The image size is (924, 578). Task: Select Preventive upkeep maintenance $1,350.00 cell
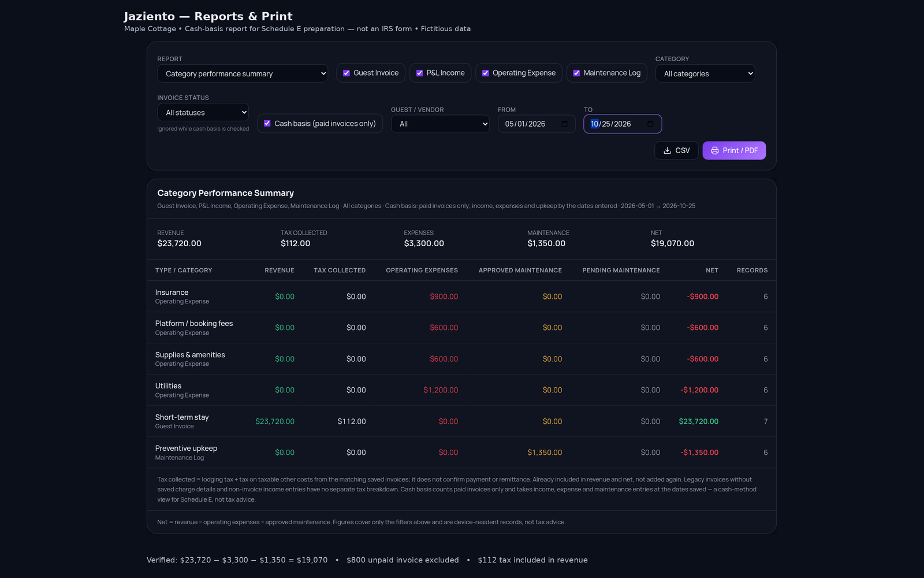tap(545, 453)
